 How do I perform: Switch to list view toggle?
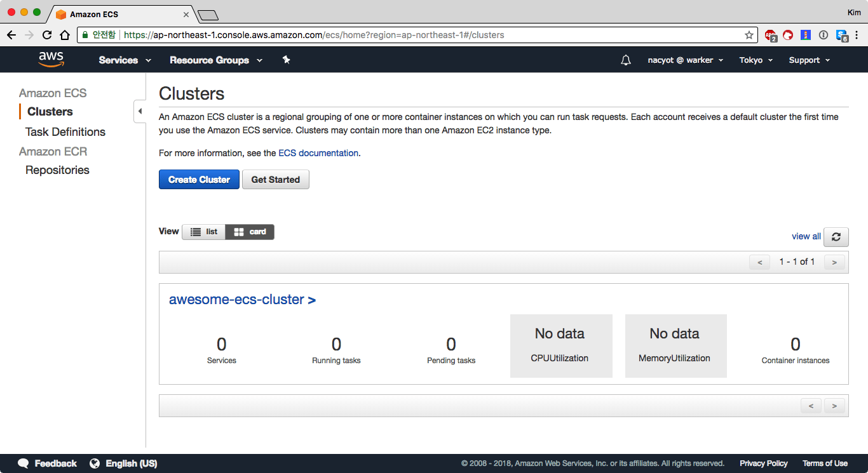(x=204, y=232)
